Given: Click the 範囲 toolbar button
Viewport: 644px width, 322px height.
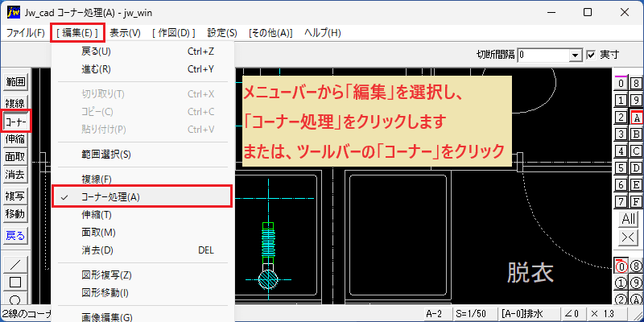Looking at the screenshot, I should [x=15, y=82].
